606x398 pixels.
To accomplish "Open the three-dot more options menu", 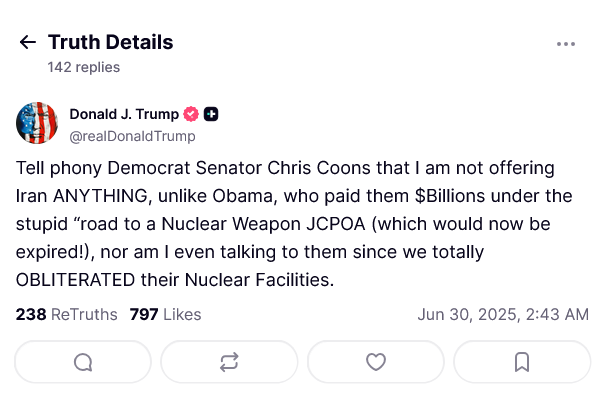I will click(x=566, y=44).
